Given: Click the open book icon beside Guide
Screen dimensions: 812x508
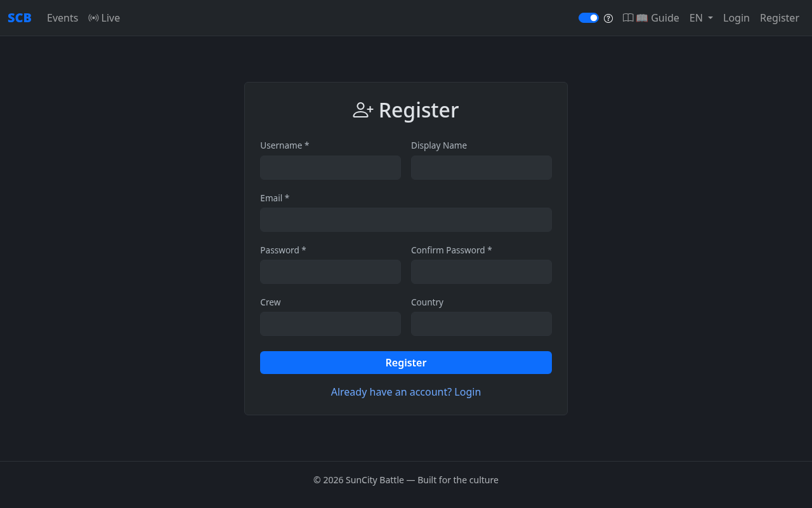Looking at the screenshot, I should pos(628,18).
